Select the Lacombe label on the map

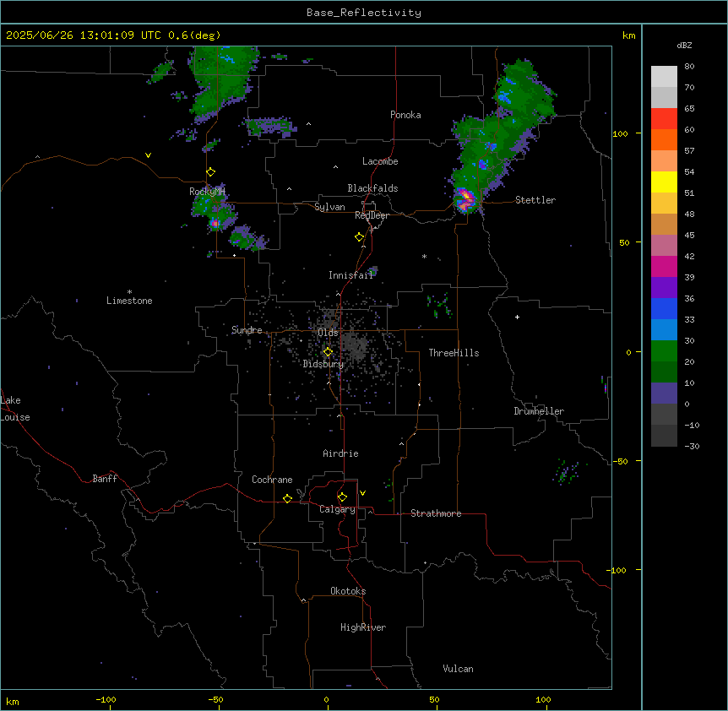coord(380,161)
